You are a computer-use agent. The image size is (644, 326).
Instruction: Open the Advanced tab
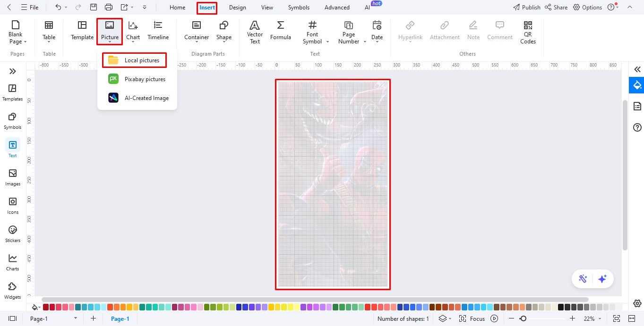[x=337, y=8]
